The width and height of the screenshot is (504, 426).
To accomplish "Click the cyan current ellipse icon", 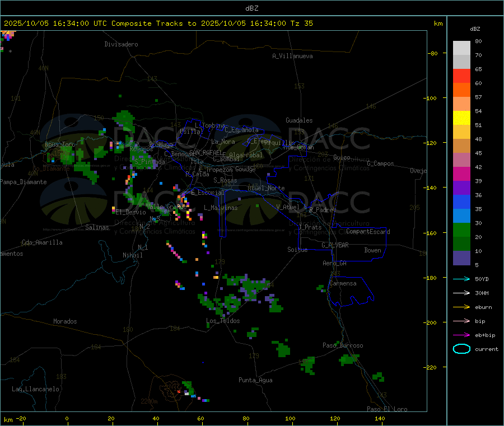I will [x=461, y=349].
